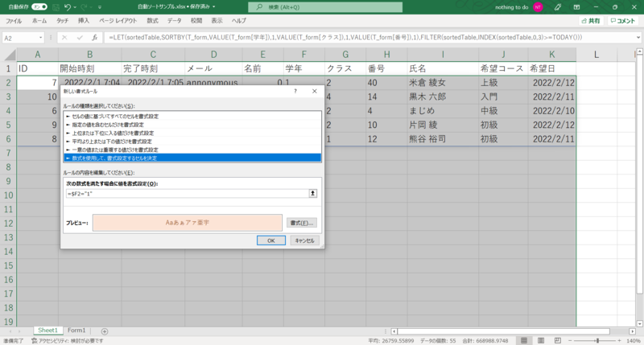Select rule 数式を使用して、書式設定するセルを決定
644x345 pixels.
(x=192, y=158)
